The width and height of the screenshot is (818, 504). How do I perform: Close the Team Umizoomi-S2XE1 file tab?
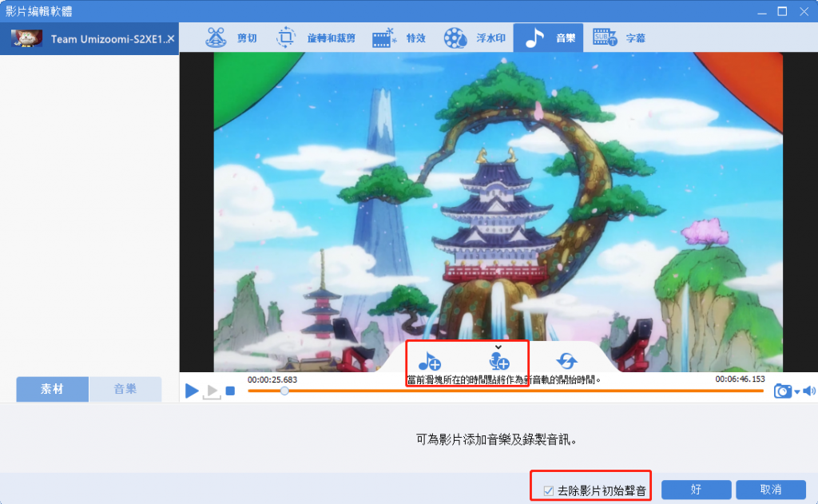171,38
